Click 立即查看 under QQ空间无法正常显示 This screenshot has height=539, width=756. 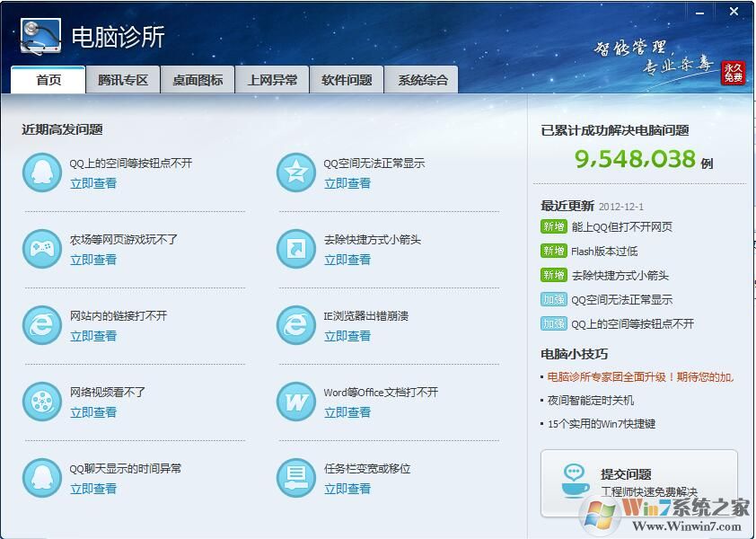347,183
